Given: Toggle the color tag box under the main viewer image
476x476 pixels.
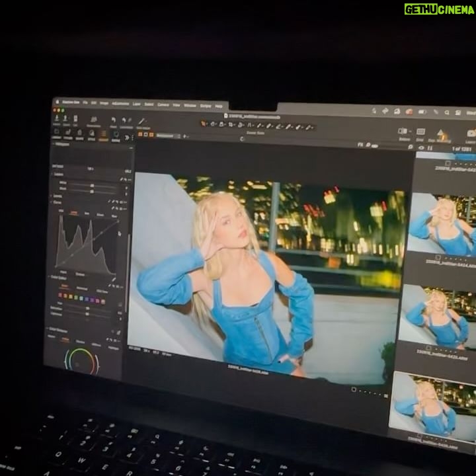Looking at the screenshot, I should 354,389.
